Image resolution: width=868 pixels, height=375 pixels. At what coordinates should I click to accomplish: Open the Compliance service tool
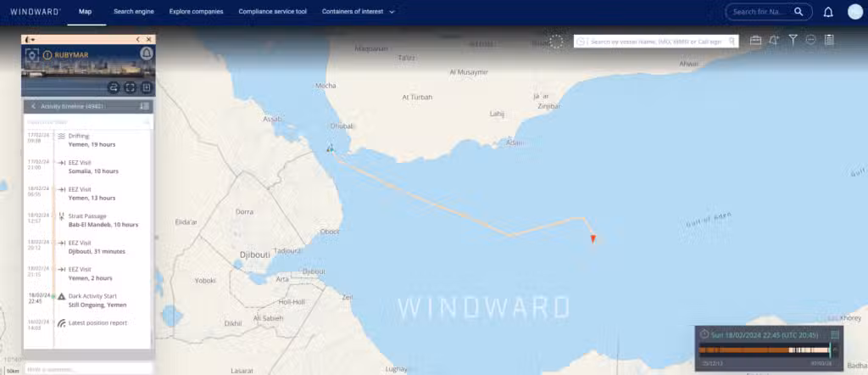click(x=273, y=12)
